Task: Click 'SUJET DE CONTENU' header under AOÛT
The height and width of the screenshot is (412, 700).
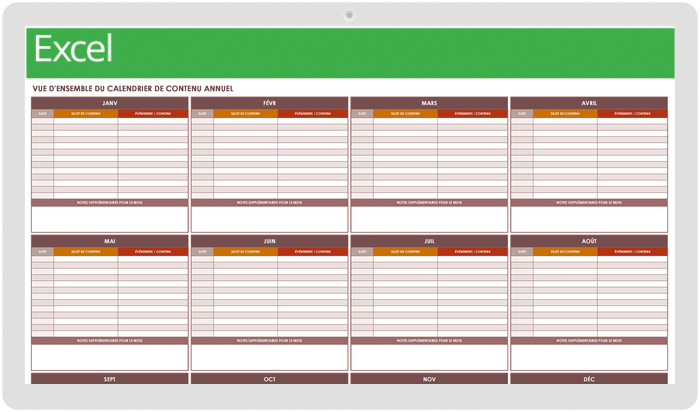Action: (565, 252)
